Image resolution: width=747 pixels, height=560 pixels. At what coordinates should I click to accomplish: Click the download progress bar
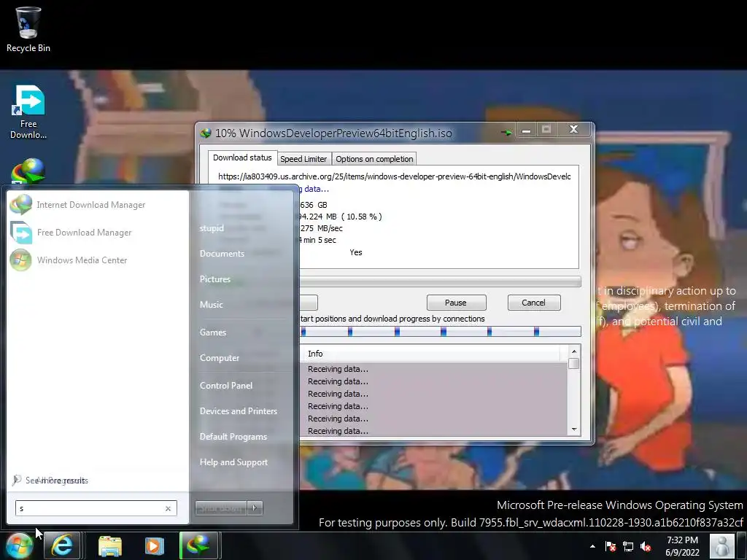(x=440, y=281)
